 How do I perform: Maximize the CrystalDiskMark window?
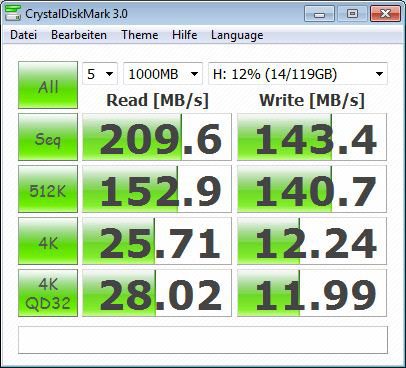coord(352,14)
